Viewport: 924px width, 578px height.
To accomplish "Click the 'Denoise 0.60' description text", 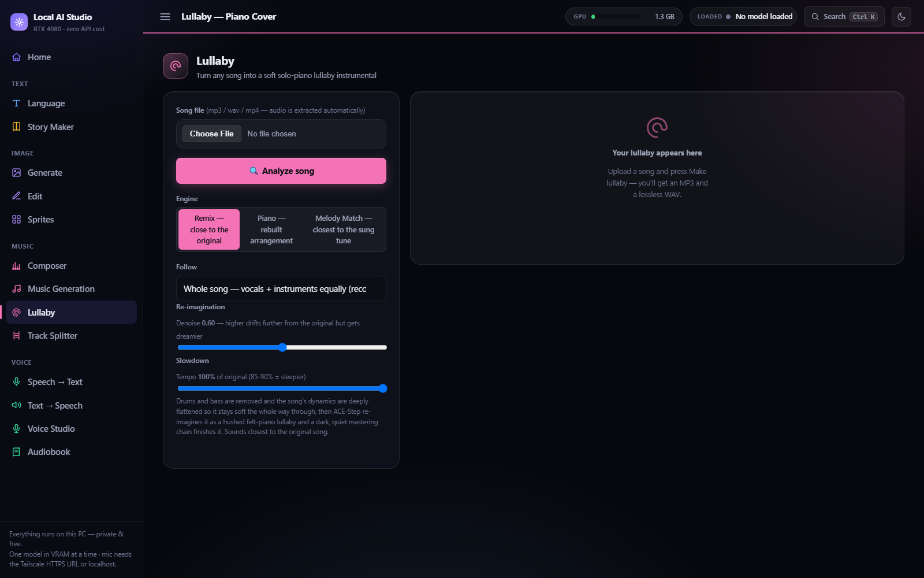I will coord(268,329).
